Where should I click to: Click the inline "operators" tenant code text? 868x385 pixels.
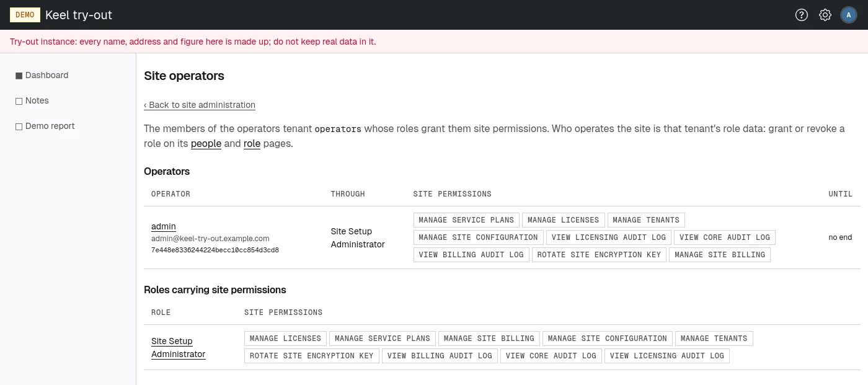(x=338, y=129)
